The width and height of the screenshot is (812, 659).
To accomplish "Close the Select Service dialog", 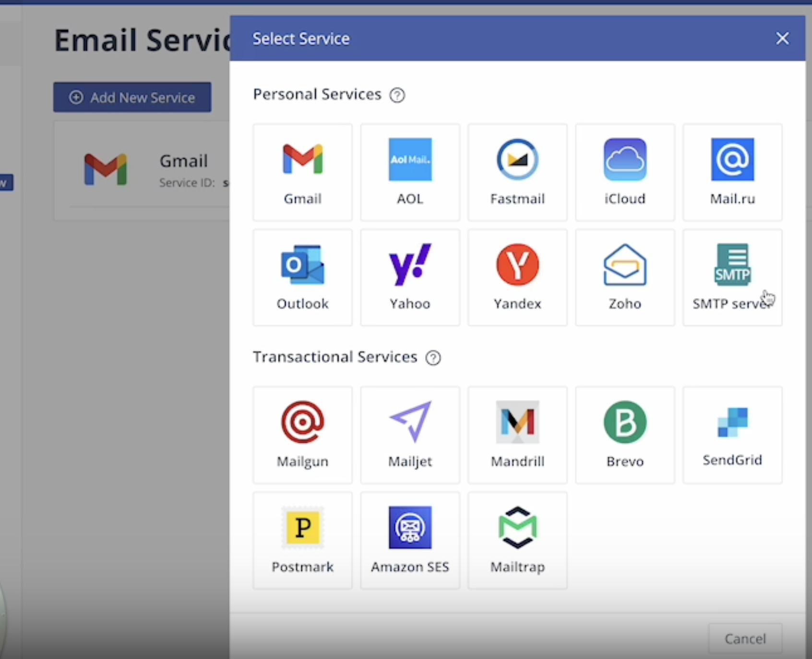I will 782,38.
